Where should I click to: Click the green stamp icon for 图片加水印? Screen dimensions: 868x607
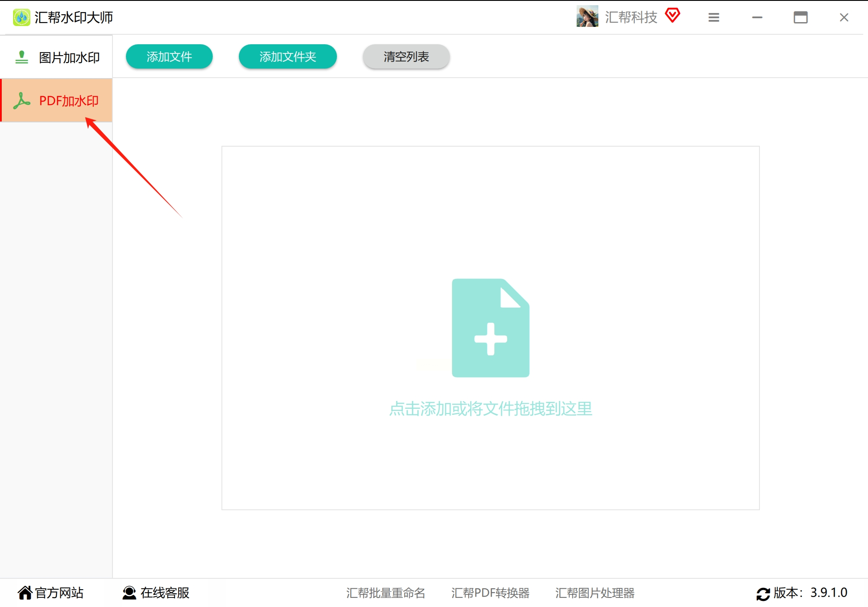(21, 57)
